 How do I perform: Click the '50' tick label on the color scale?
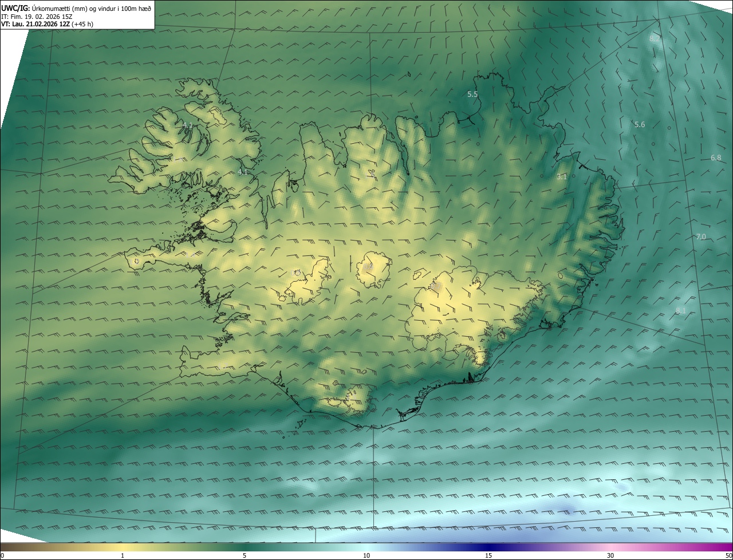tap(728, 555)
